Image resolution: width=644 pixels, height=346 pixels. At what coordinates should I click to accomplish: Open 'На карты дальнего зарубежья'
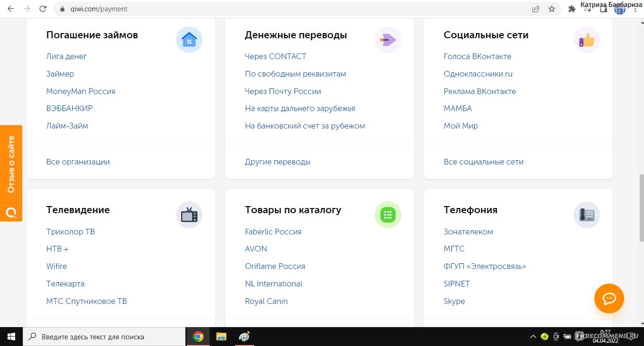tap(300, 108)
